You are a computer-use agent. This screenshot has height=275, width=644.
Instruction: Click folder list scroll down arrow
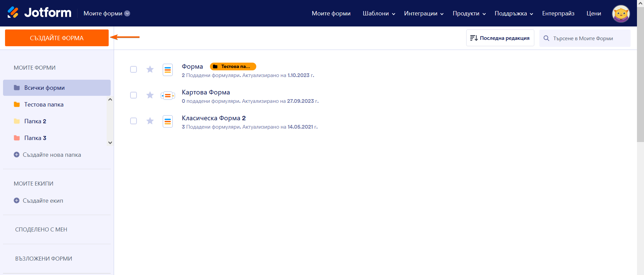pyautogui.click(x=110, y=143)
